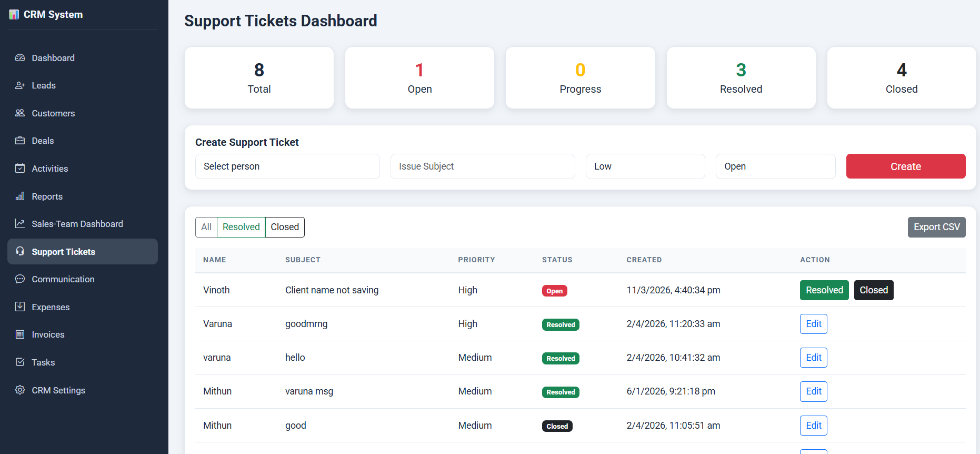Viewport: 980px width, 454px height.
Task: Open the Low priority dropdown
Action: pos(645,166)
